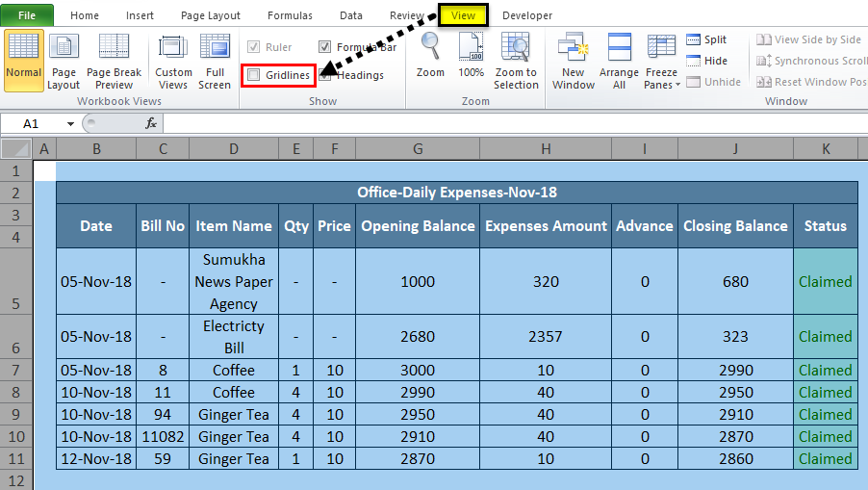Viewport: 868px width, 490px height.
Task: Click the Select All corner button
Action: (15, 149)
